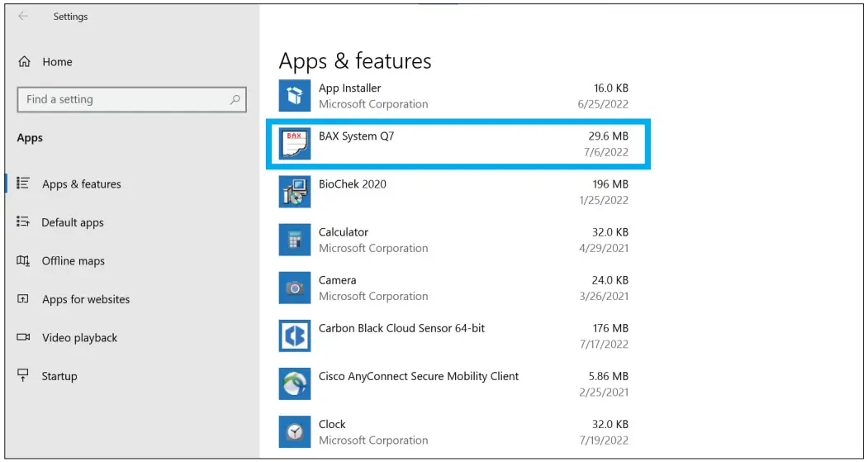This screenshot has width=868, height=462.
Task: Click the back arrow in Settings
Action: (23, 16)
